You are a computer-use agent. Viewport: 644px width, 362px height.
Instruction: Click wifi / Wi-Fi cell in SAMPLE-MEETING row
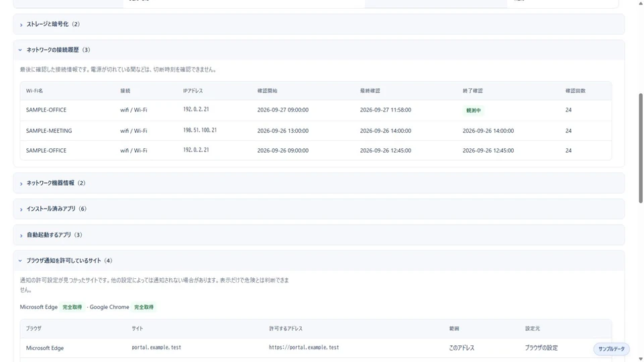click(133, 131)
